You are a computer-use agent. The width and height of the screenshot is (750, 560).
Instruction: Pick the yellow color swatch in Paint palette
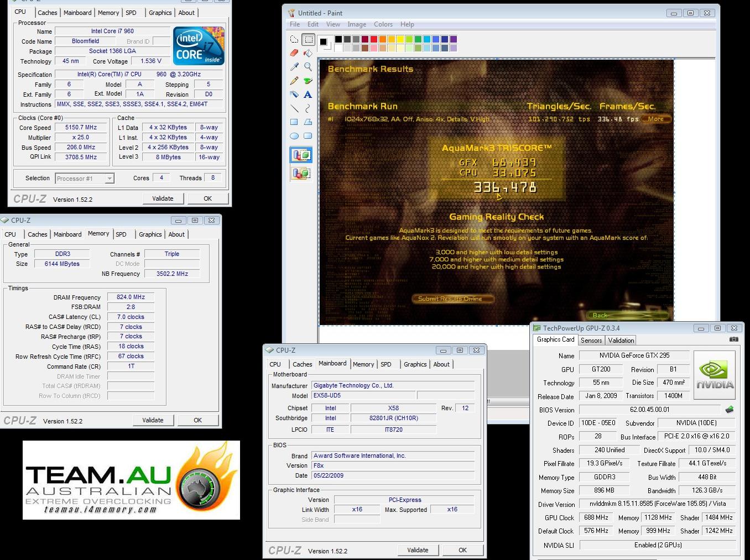(x=400, y=39)
